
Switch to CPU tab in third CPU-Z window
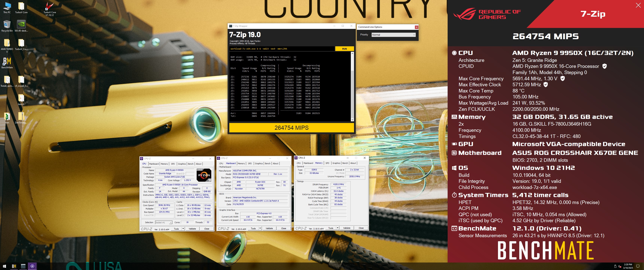[298, 163]
